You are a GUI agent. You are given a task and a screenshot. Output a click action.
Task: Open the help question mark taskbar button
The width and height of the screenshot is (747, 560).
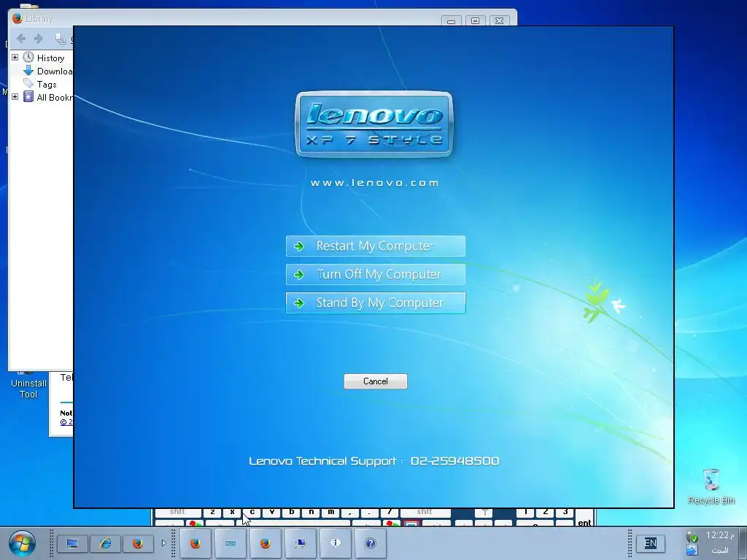[370, 543]
